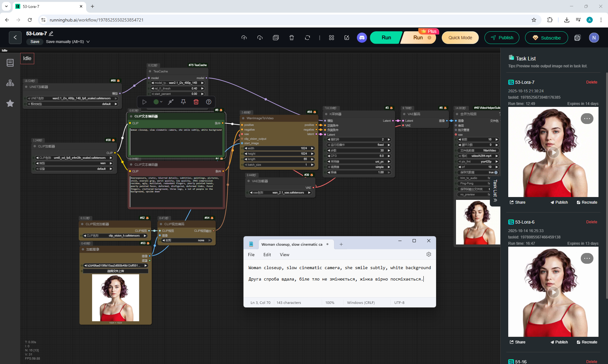608x364 pixels.
Task: Click the download workflow cloud icon
Action: (x=260, y=38)
